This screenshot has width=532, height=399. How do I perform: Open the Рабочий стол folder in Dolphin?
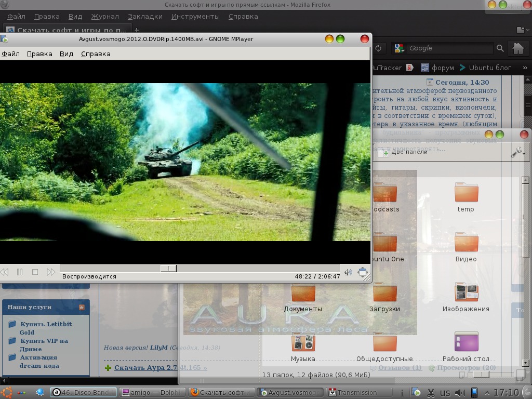[x=466, y=347]
